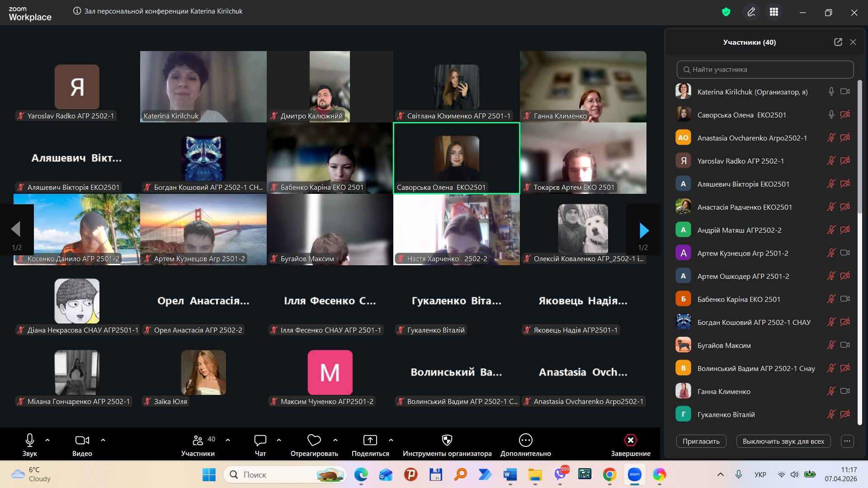Expand audio options arrow beside Звук
Screen dimensions: 868x488
[x=47, y=440]
